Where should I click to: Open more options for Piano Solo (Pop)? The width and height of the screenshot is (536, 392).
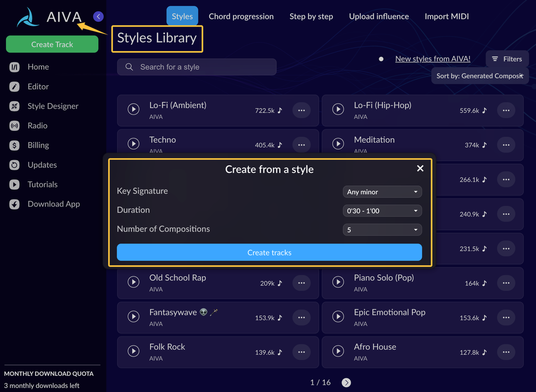pyautogui.click(x=506, y=283)
